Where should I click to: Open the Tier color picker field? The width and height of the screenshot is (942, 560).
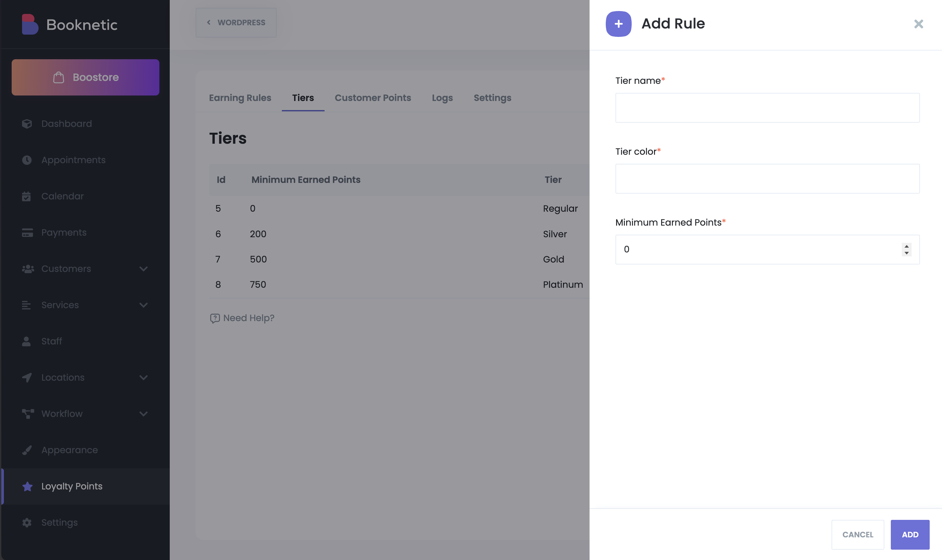(767, 178)
